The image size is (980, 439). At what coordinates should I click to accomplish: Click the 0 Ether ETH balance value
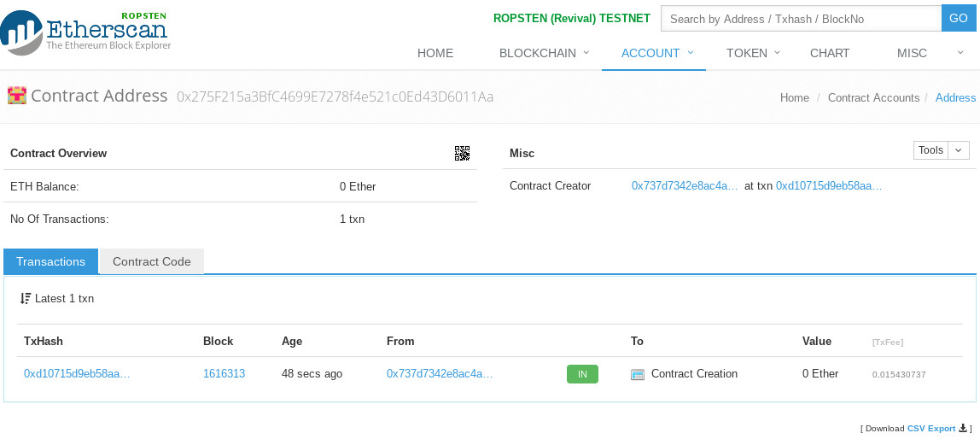[x=359, y=186]
